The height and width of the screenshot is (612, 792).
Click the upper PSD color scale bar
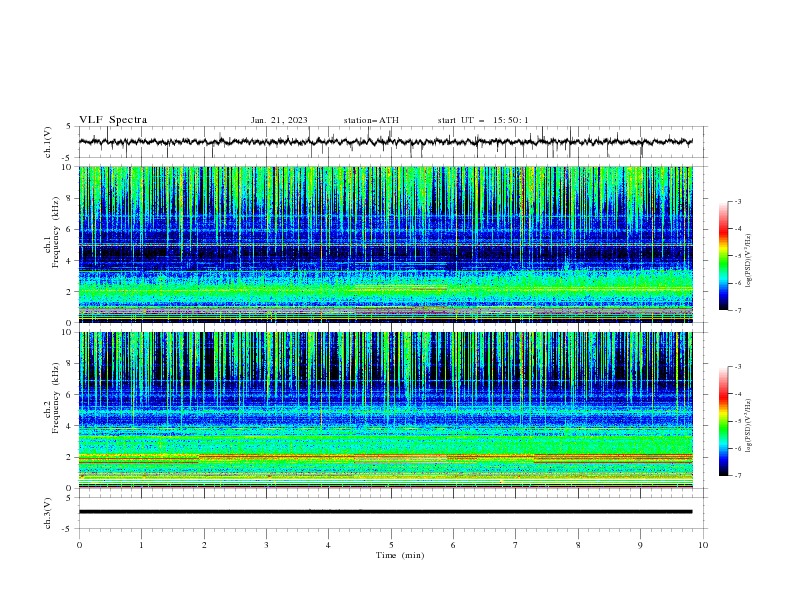tap(724, 256)
